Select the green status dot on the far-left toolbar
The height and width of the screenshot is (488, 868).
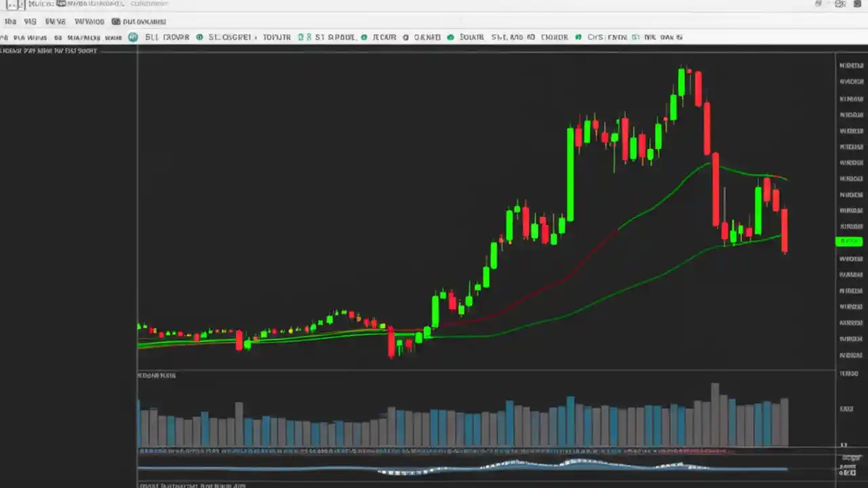(133, 37)
